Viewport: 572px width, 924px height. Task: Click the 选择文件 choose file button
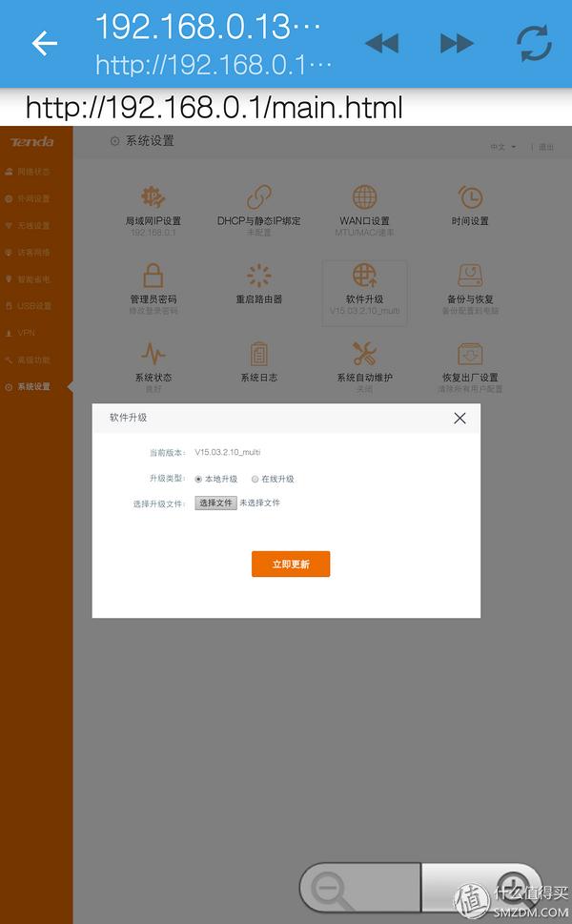click(215, 503)
